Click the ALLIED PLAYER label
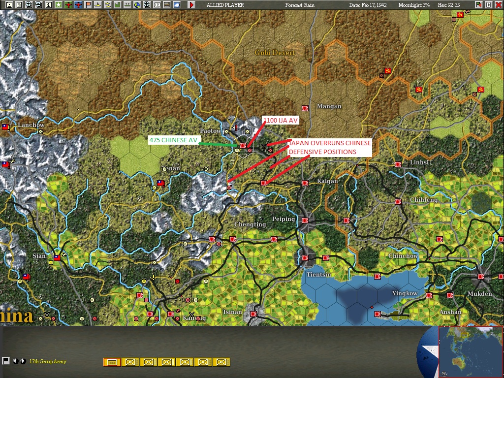 [225, 5]
